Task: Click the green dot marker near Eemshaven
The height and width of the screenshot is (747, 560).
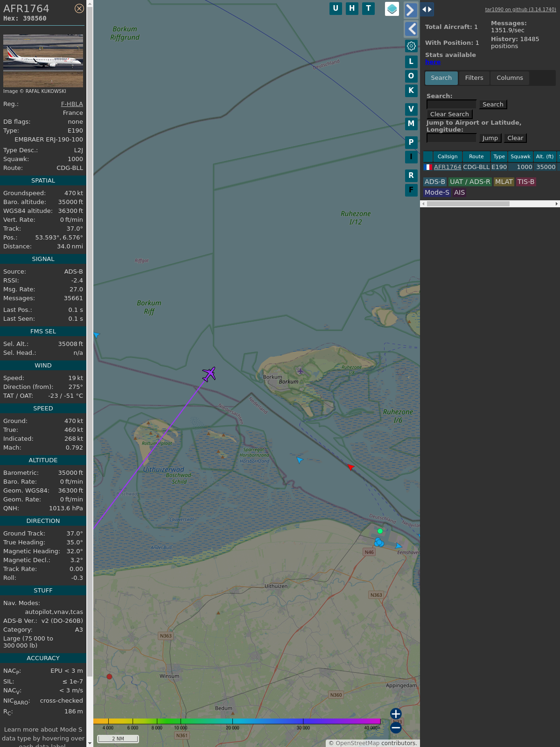Action: [x=380, y=531]
